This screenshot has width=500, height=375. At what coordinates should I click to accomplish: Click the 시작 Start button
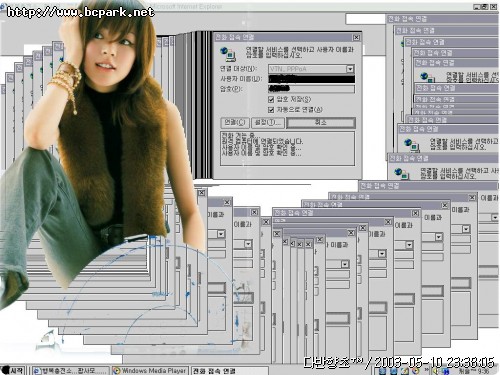(x=13, y=371)
